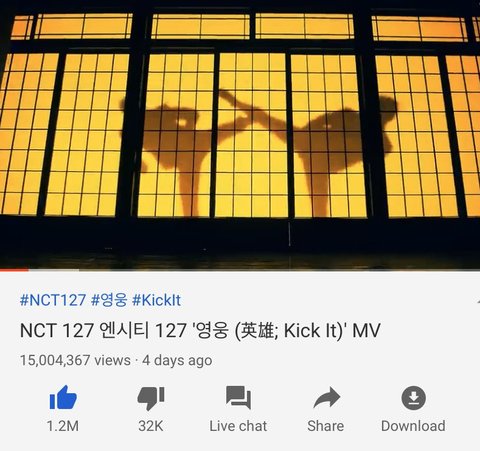Screen dimensions: 480x451
Task: Seek to the gray buffered progress segment
Action: click(54, 270)
